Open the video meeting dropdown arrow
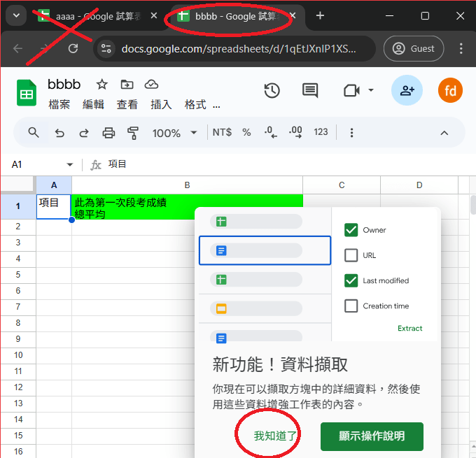Viewport: 476px width, 458px height. pyautogui.click(x=371, y=90)
